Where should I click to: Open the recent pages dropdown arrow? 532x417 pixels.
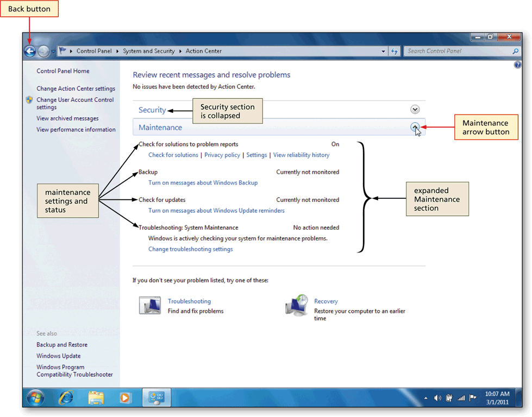click(x=53, y=52)
